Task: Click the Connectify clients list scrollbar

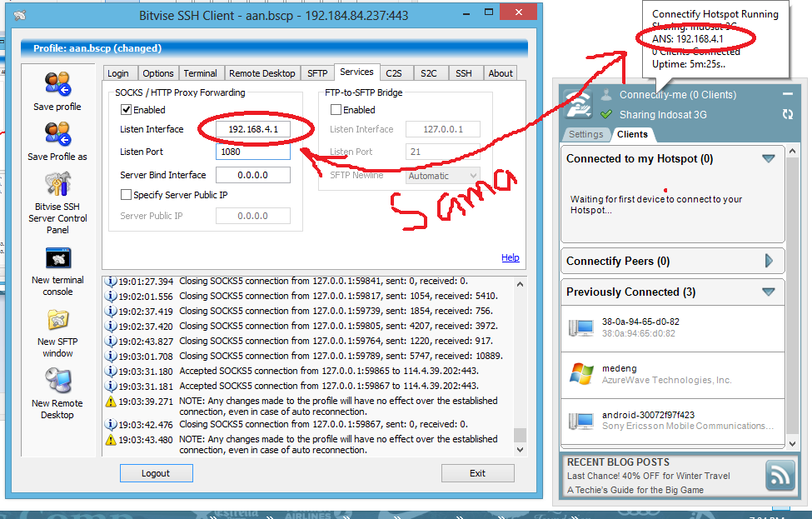Action: point(792,297)
